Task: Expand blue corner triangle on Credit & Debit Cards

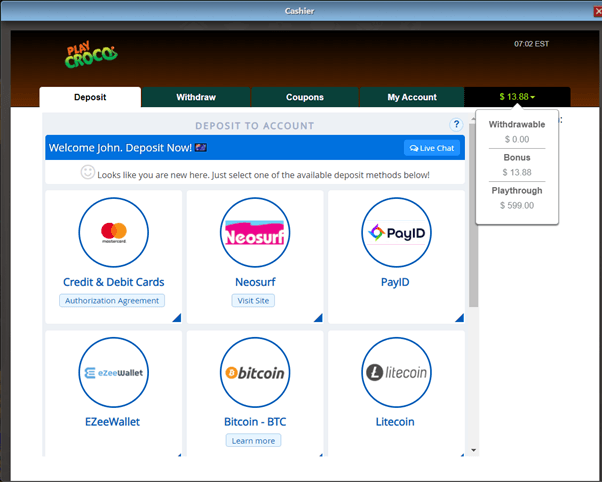Action: pyautogui.click(x=177, y=318)
